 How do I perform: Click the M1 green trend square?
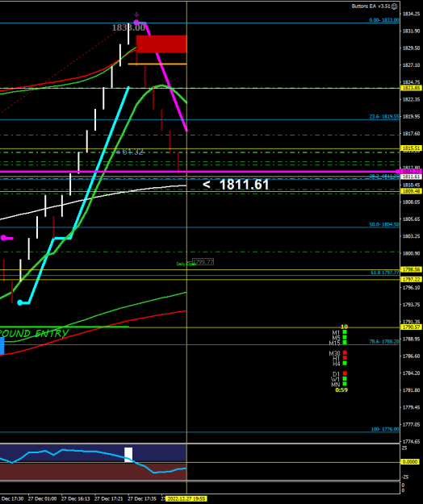tap(345, 332)
